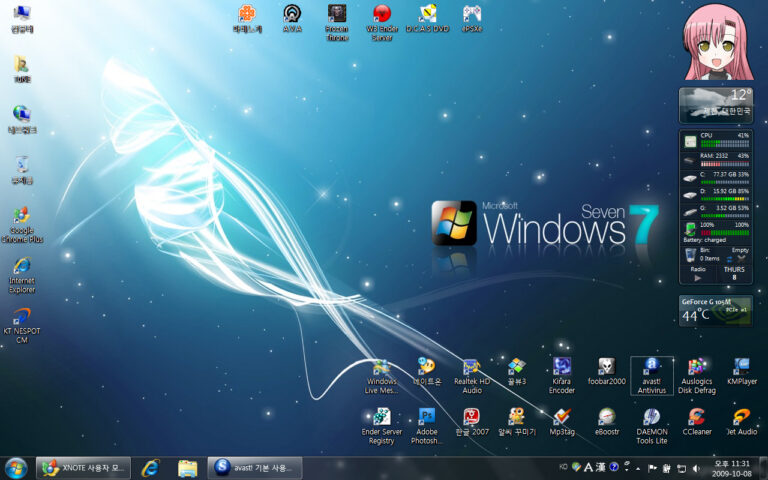The width and height of the screenshot is (768, 480).
Task: Play the gadget Radio
Action: [x=697, y=278]
